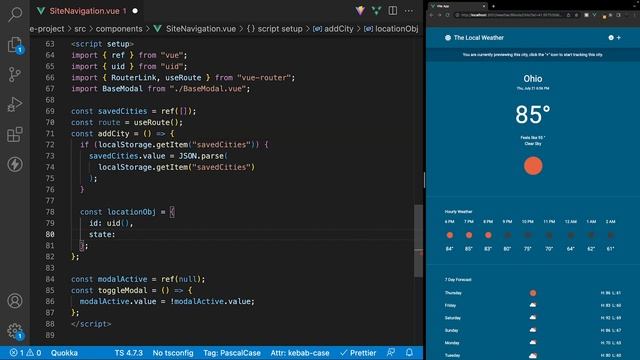Reload the browser page

(x=447, y=15)
